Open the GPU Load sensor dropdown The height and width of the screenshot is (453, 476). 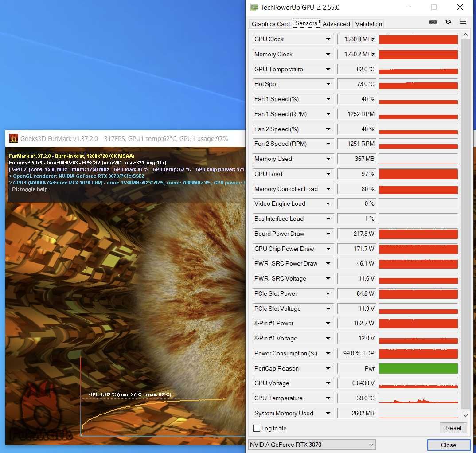(328, 174)
